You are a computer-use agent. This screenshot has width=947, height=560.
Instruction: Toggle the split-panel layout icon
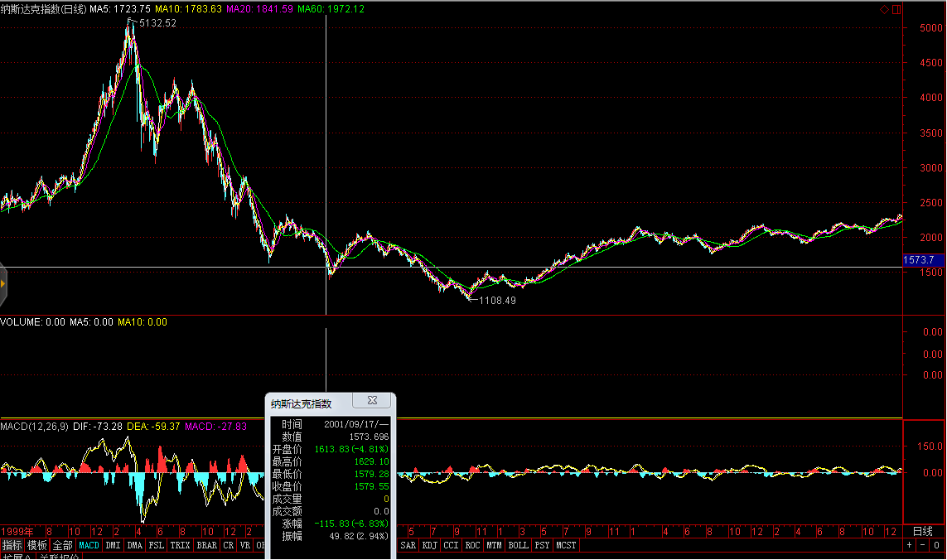pyautogui.click(x=896, y=9)
